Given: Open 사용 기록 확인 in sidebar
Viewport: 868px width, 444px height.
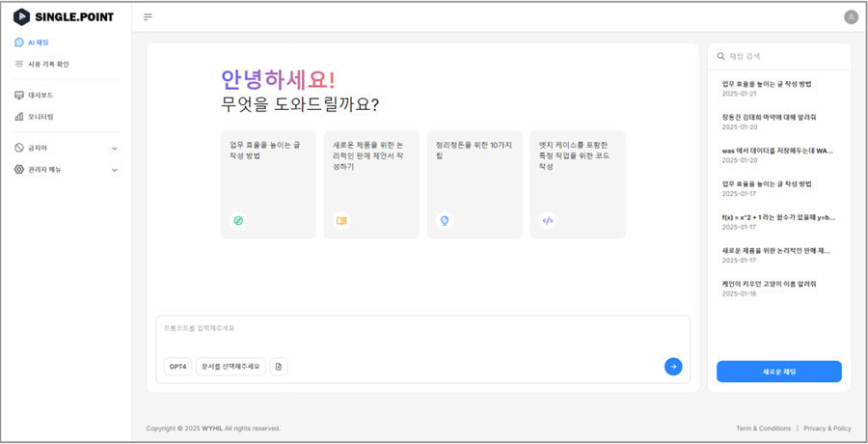Looking at the screenshot, I should click(48, 64).
